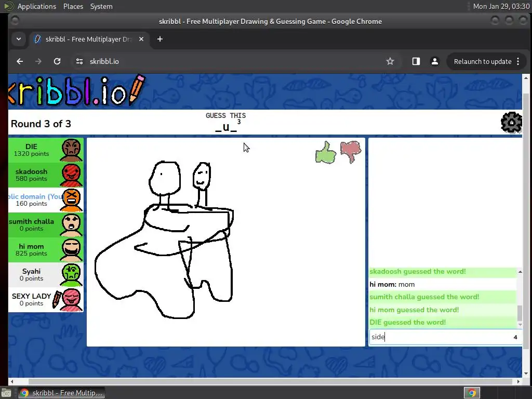532x399 pixels.
Task: Click the GUESS THIS word hint
Action: (x=225, y=123)
